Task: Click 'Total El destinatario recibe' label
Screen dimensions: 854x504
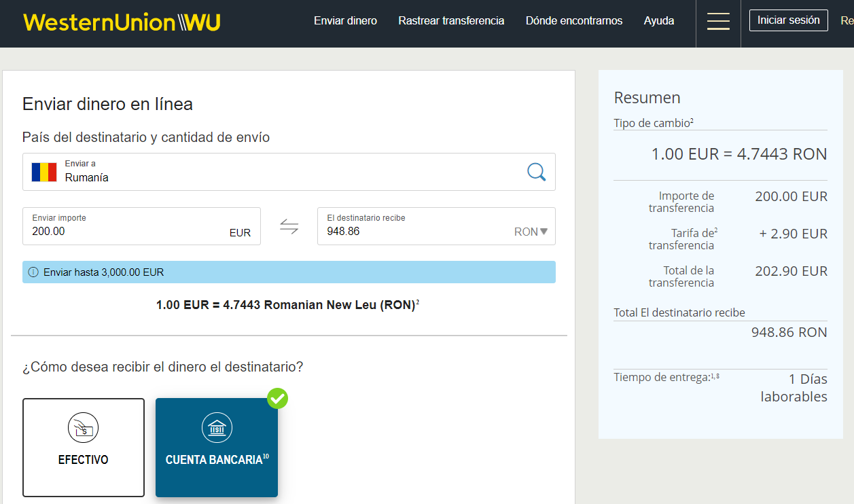Action: point(679,313)
